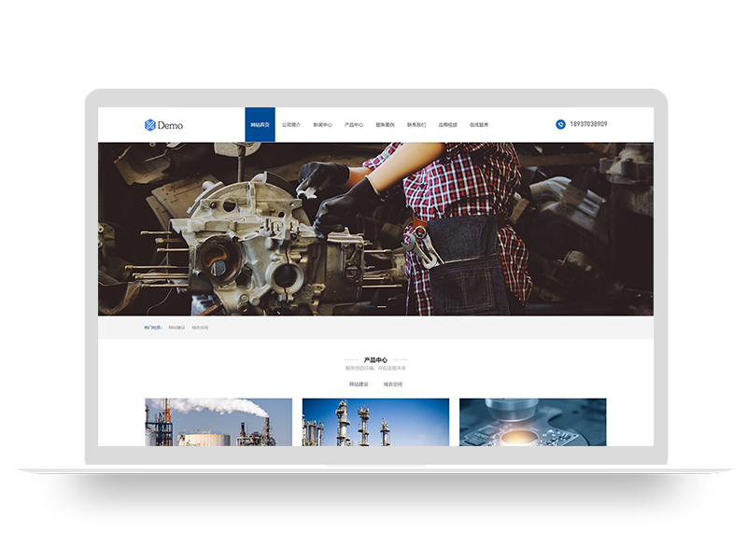Image resolution: width=747 pixels, height=560 pixels.
Task: Go to 公司简介 in navigation
Action: tap(291, 124)
